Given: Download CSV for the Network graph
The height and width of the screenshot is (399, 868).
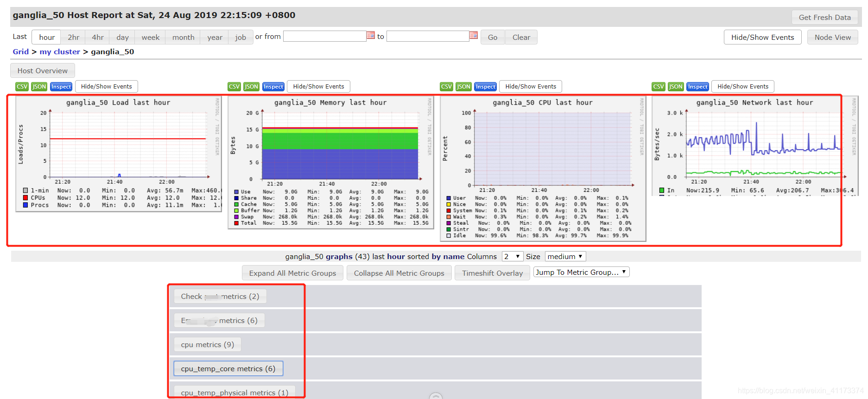Looking at the screenshot, I should click(659, 87).
